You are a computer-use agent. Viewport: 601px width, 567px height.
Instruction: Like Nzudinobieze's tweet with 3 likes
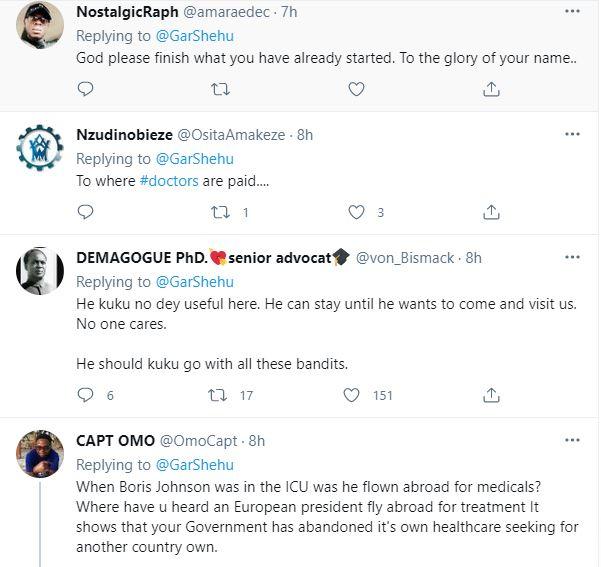point(356,212)
